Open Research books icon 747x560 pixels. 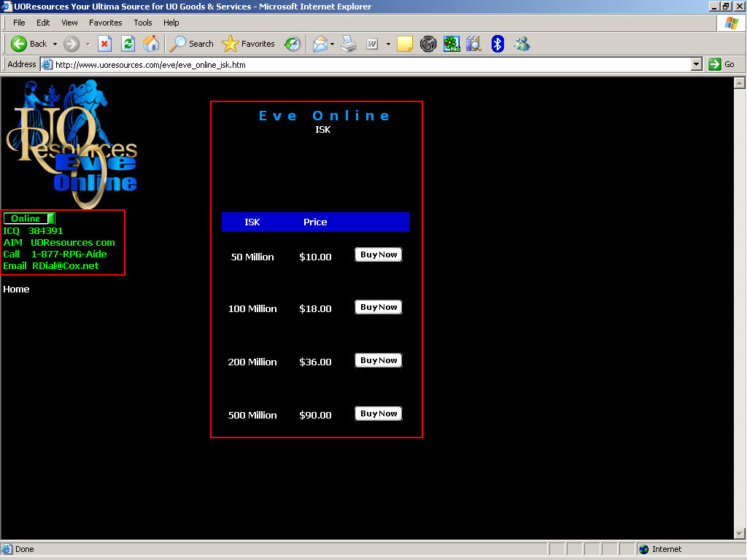pyautogui.click(x=474, y=44)
